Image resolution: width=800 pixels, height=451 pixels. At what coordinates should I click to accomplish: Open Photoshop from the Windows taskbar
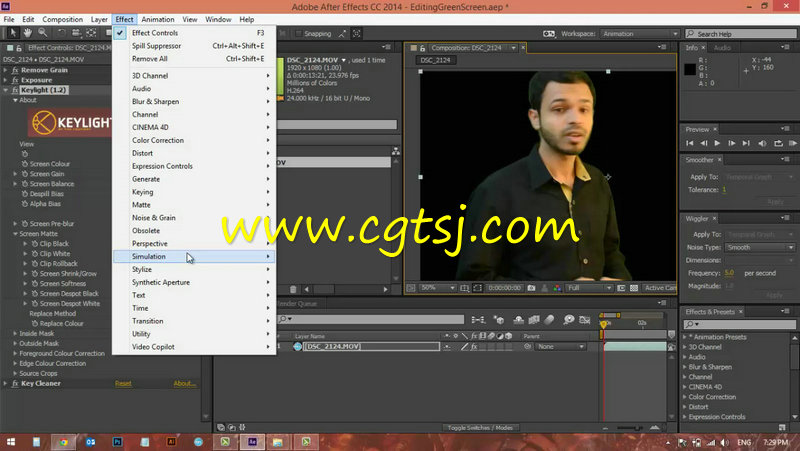coord(117,442)
